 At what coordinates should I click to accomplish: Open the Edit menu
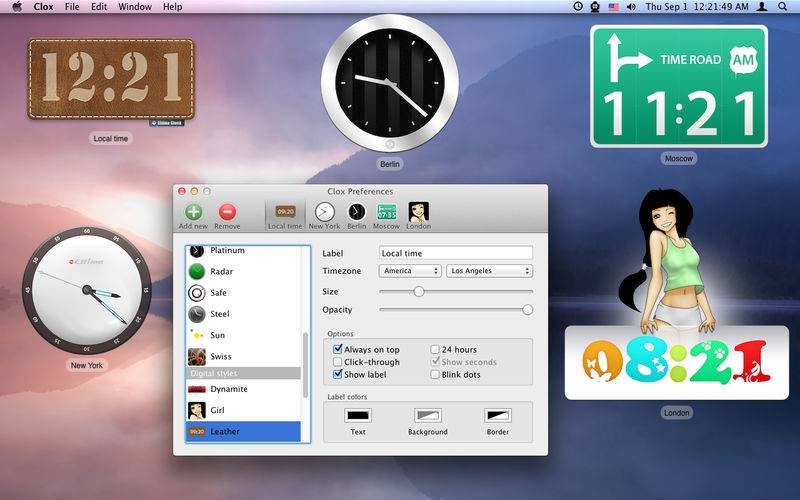(x=99, y=7)
